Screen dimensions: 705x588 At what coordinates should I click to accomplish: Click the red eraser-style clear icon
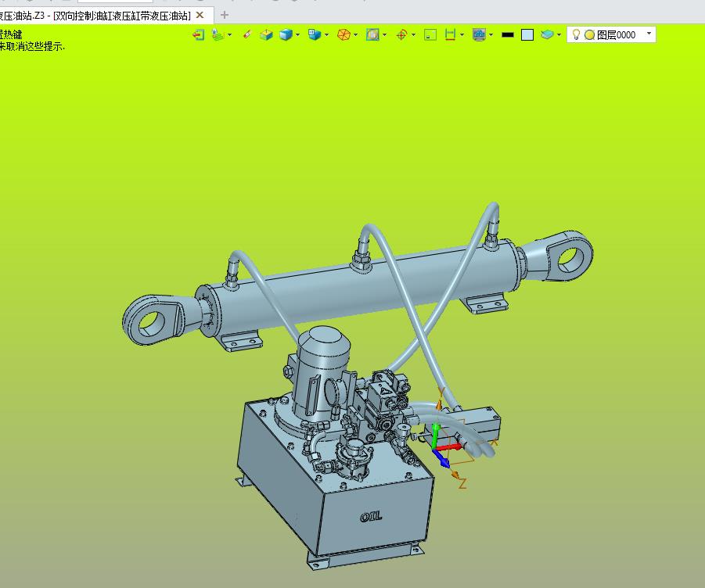(246, 34)
